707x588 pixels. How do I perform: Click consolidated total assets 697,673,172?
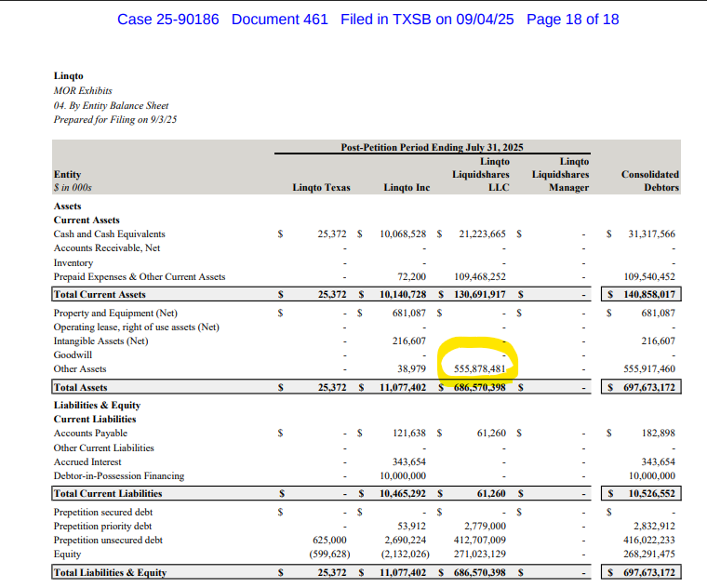coord(649,387)
